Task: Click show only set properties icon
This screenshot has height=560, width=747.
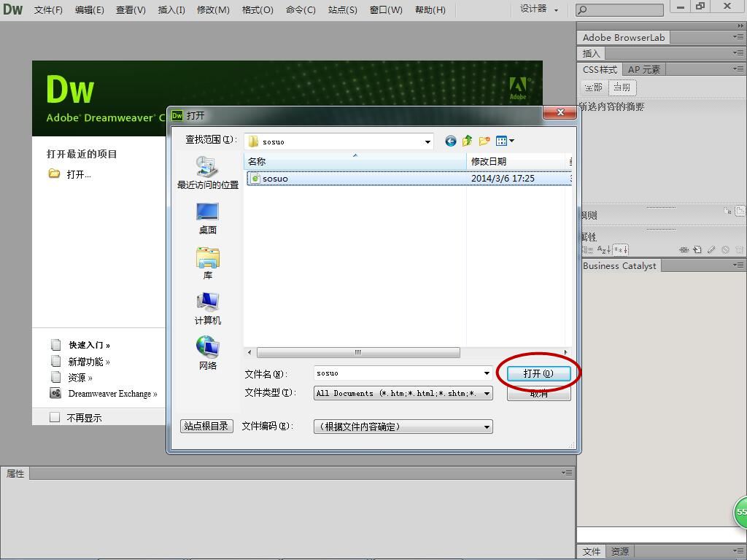Action: pyautogui.click(x=620, y=249)
